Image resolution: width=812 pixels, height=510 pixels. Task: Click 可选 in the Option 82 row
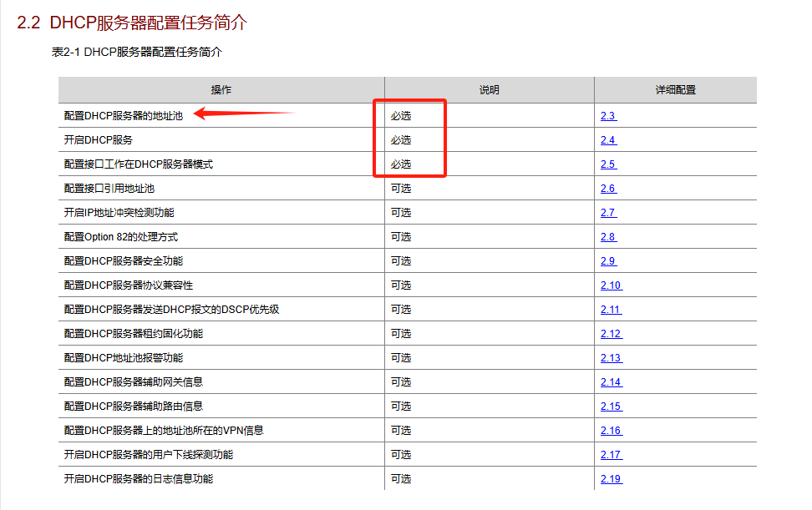[401, 237]
